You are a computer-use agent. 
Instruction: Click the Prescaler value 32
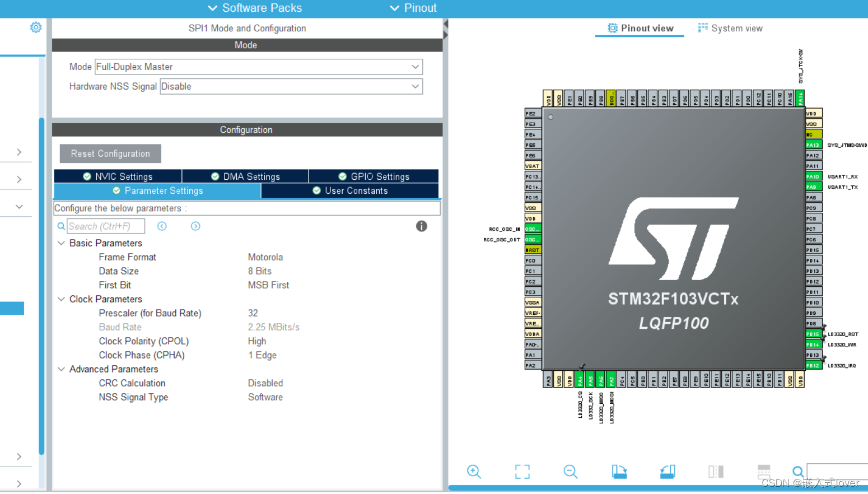[253, 313]
